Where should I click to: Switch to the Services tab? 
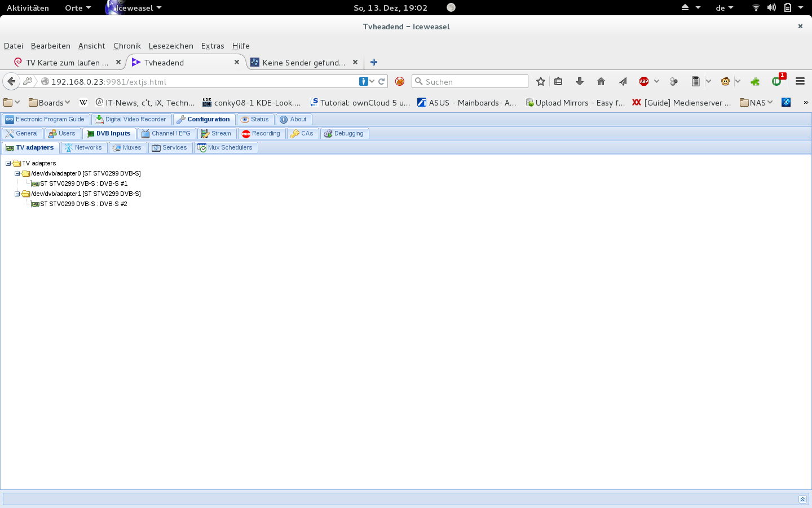[x=170, y=147]
